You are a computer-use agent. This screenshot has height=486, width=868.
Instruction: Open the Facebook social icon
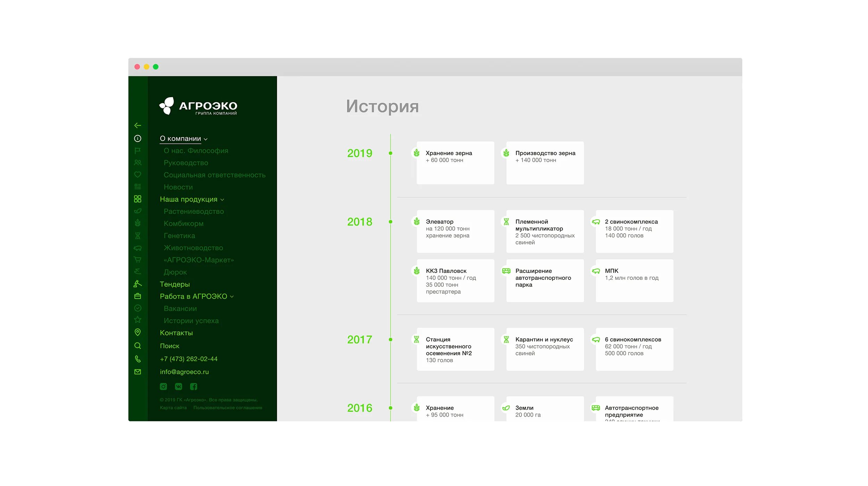coord(194,386)
